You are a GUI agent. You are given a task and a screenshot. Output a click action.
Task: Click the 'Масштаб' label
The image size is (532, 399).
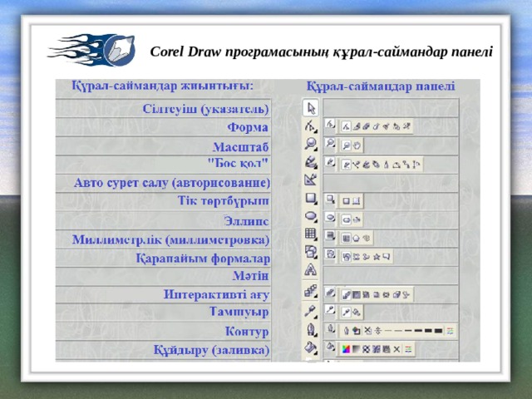(x=240, y=147)
